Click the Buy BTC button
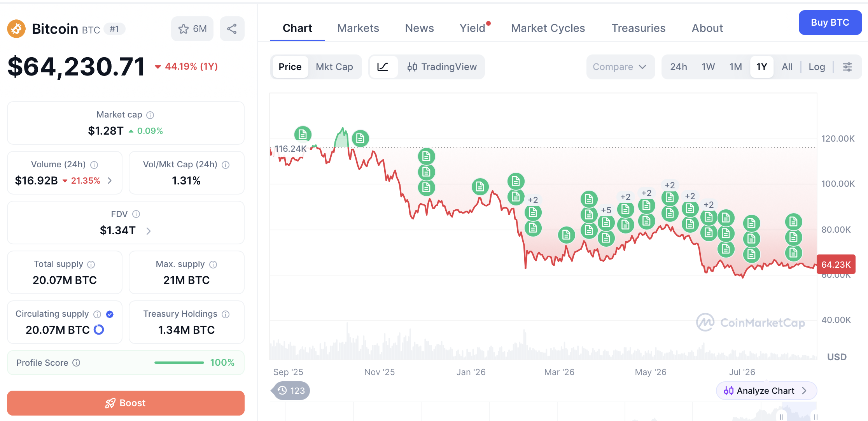 click(830, 23)
